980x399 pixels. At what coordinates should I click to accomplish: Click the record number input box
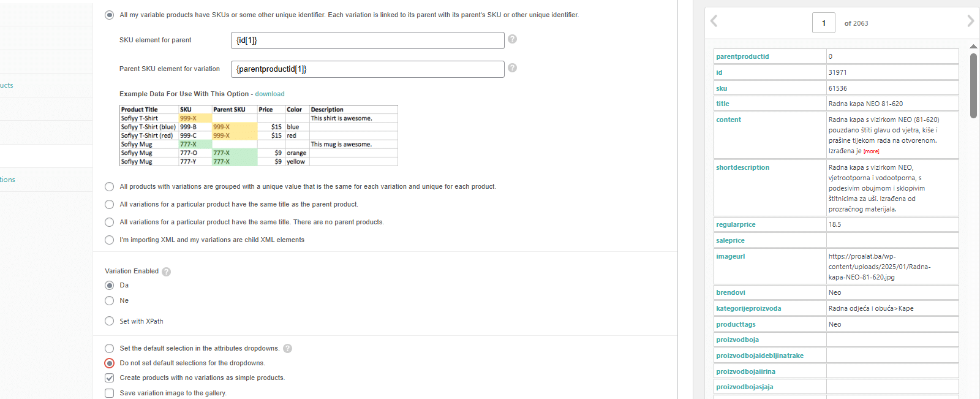click(x=824, y=23)
